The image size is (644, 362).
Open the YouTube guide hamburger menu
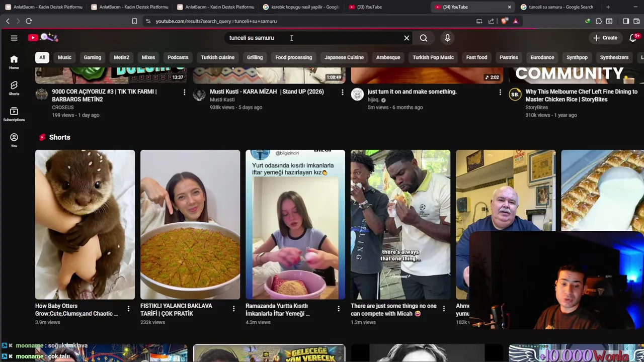(14, 38)
